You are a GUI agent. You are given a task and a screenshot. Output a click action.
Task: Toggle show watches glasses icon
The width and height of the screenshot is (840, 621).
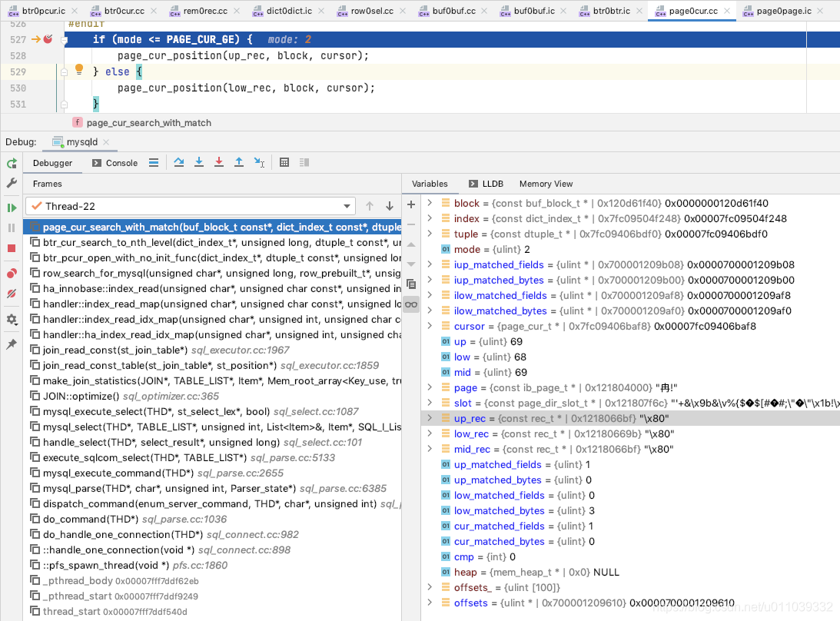pyautogui.click(x=411, y=304)
